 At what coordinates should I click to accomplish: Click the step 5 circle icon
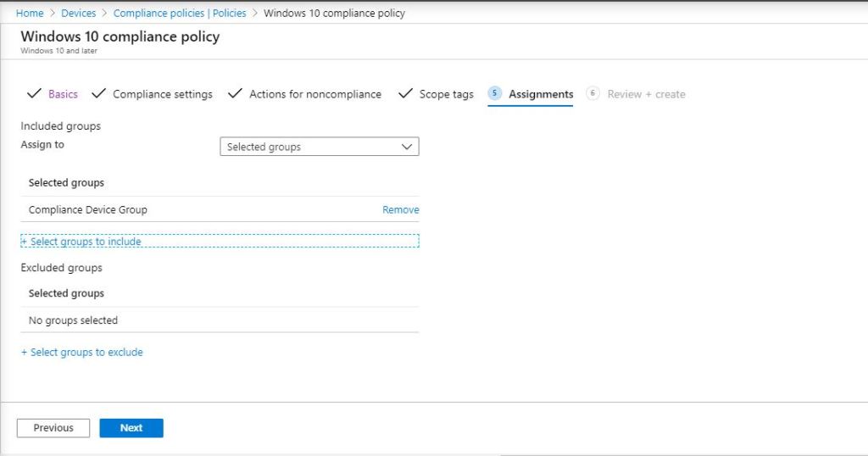pos(495,93)
